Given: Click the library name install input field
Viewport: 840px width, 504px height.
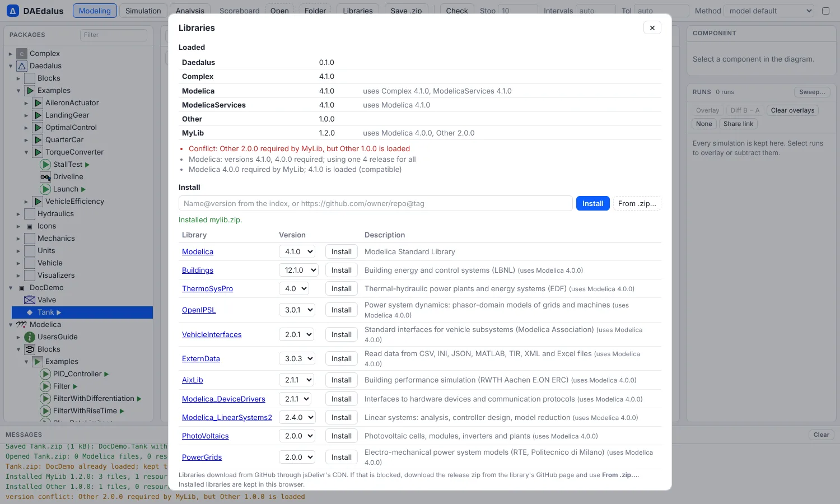Looking at the screenshot, I should (x=375, y=204).
